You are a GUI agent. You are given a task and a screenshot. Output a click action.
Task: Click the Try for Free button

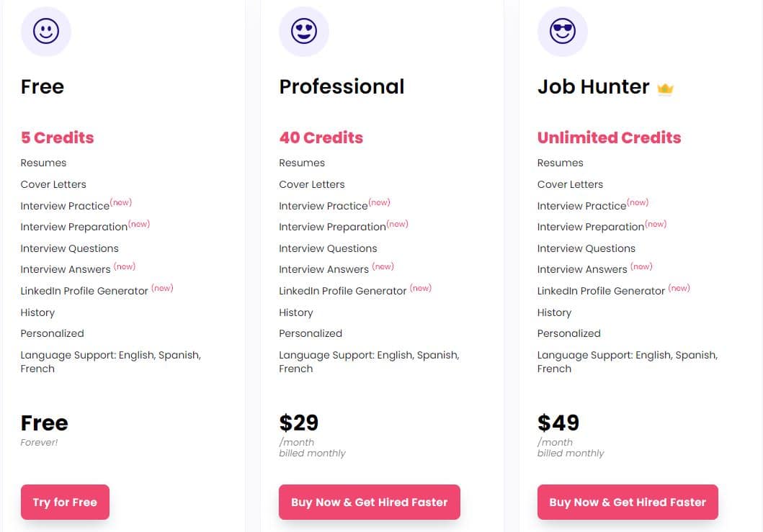pos(65,502)
